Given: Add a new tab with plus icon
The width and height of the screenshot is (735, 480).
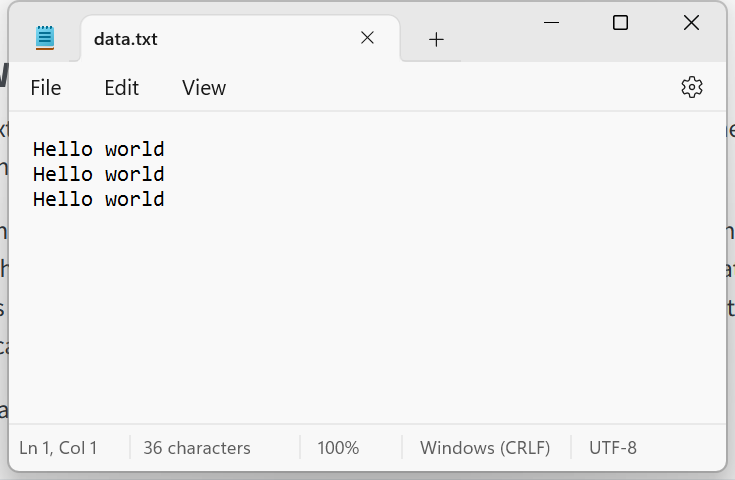Looking at the screenshot, I should click(436, 39).
